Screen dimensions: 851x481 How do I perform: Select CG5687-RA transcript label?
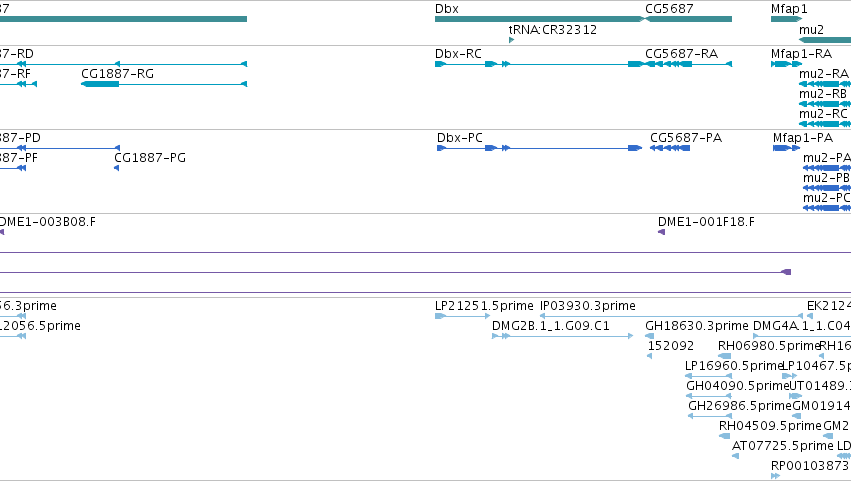coord(681,54)
